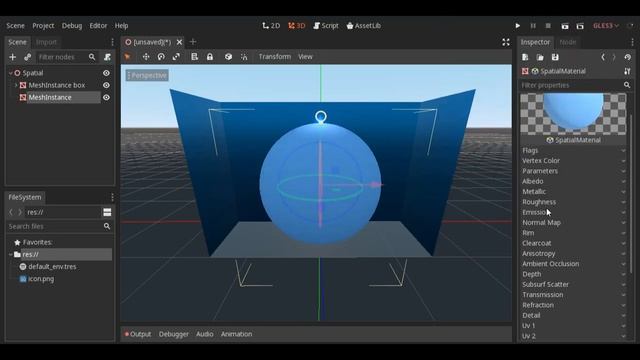Open the viewport Transform menu

[x=275, y=57]
